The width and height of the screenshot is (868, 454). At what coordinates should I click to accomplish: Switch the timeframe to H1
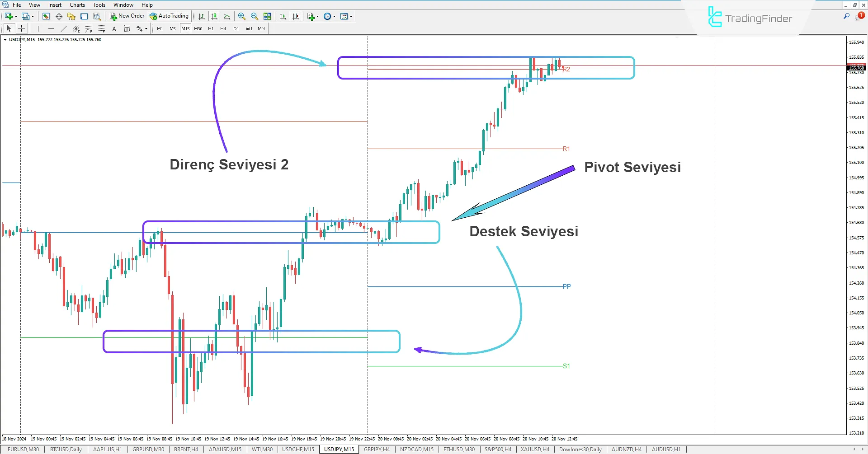(211, 28)
